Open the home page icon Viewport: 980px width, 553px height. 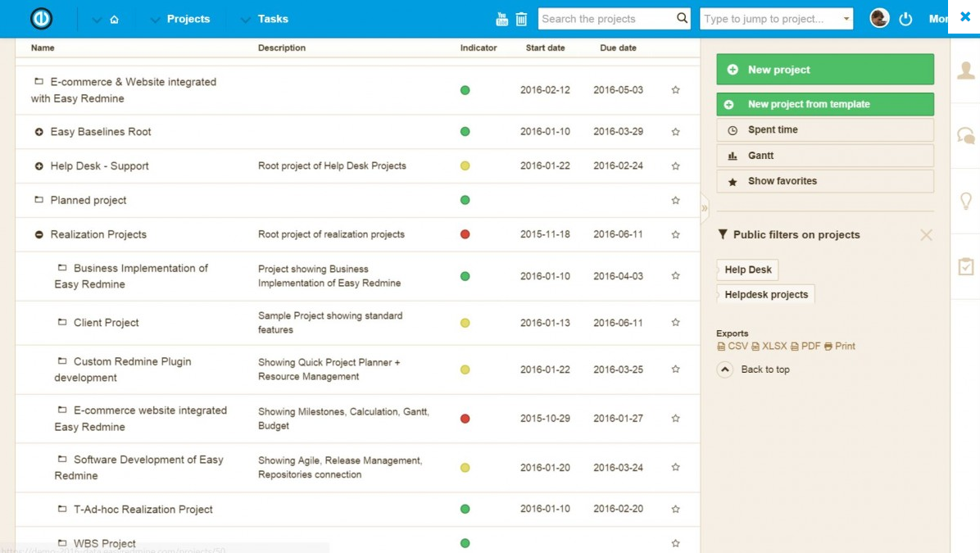pos(115,20)
